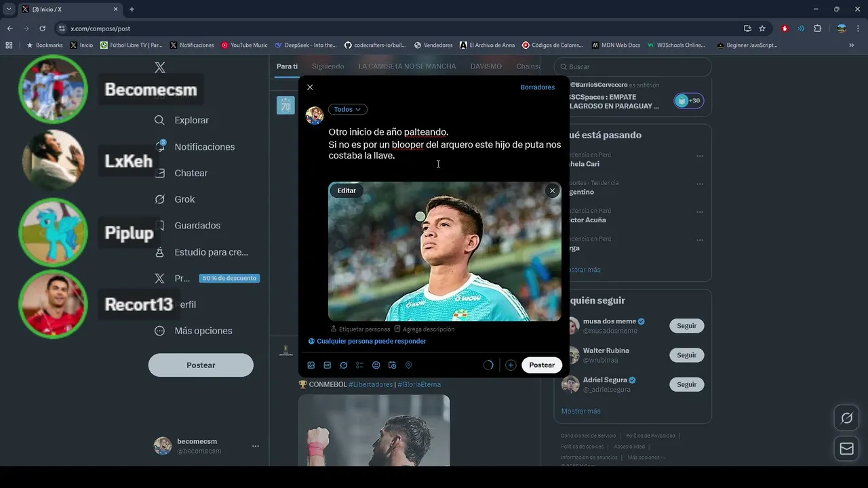Follow Walter Rubina

(x=686, y=355)
